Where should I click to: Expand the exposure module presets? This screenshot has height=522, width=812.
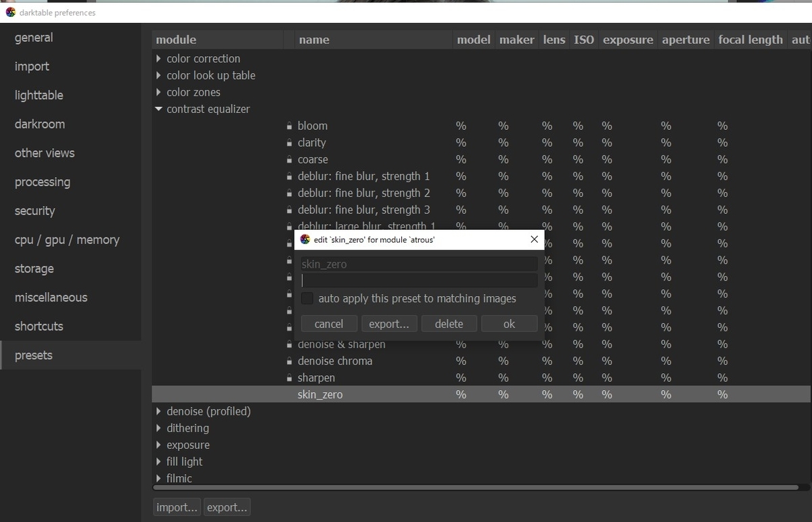[158, 445]
